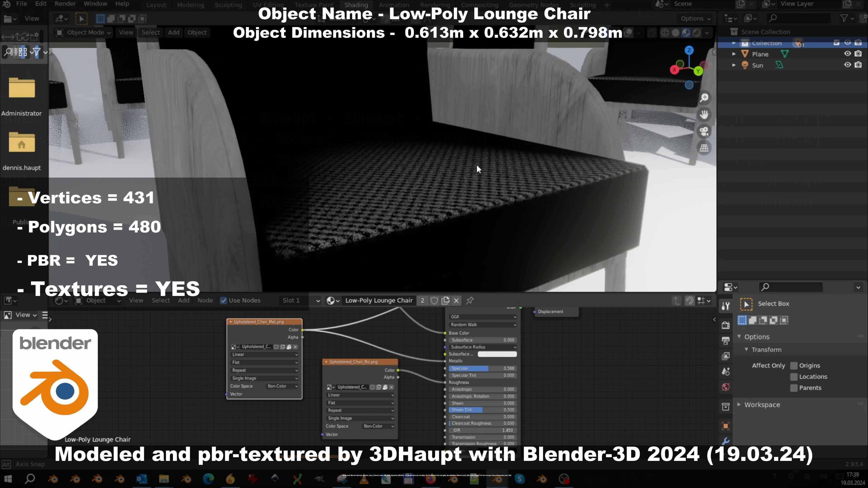
Task: Select material preview shading icon
Action: pyautogui.click(x=686, y=33)
